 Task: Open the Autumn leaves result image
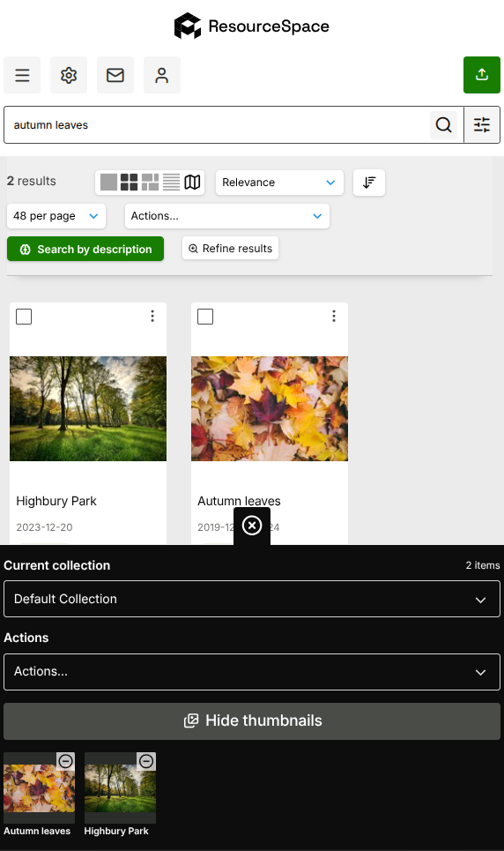270,408
